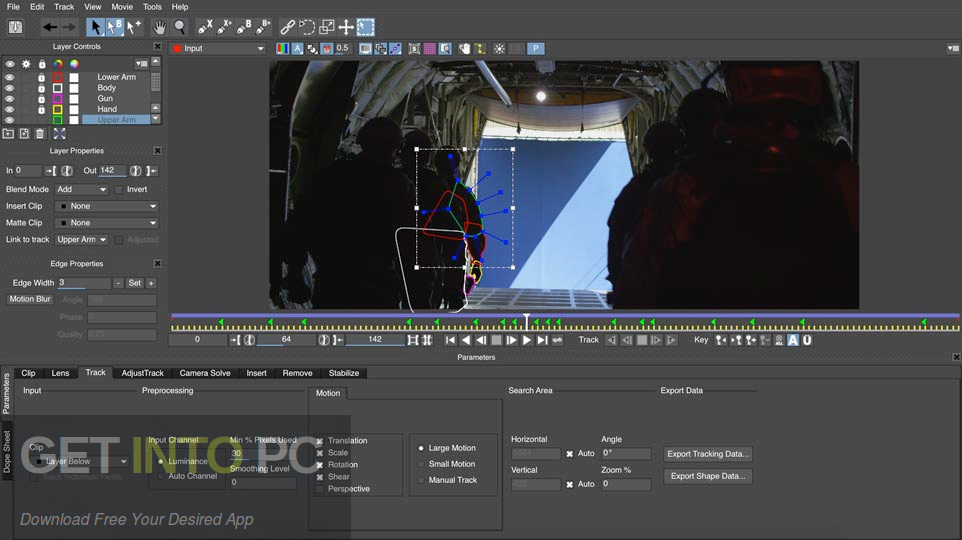Toggle proxy P button
This screenshot has height=540, width=962.
click(x=536, y=48)
